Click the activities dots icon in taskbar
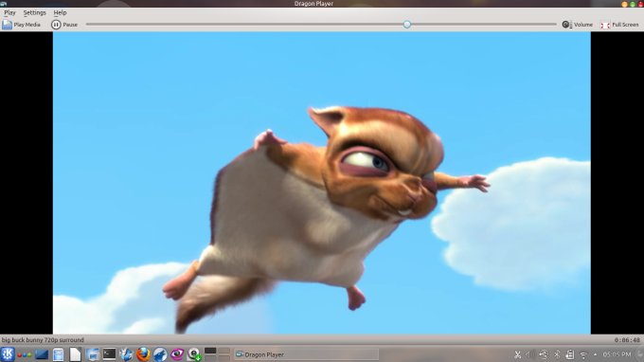The image size is (644, 362). click(25, 354)
